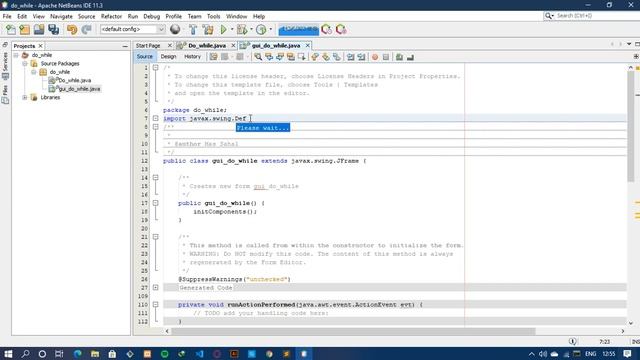Click the Find Selection magnifier icon in editor toolbar
The height and width of the screenshot is (360, 640).
[x=258, y=57]
